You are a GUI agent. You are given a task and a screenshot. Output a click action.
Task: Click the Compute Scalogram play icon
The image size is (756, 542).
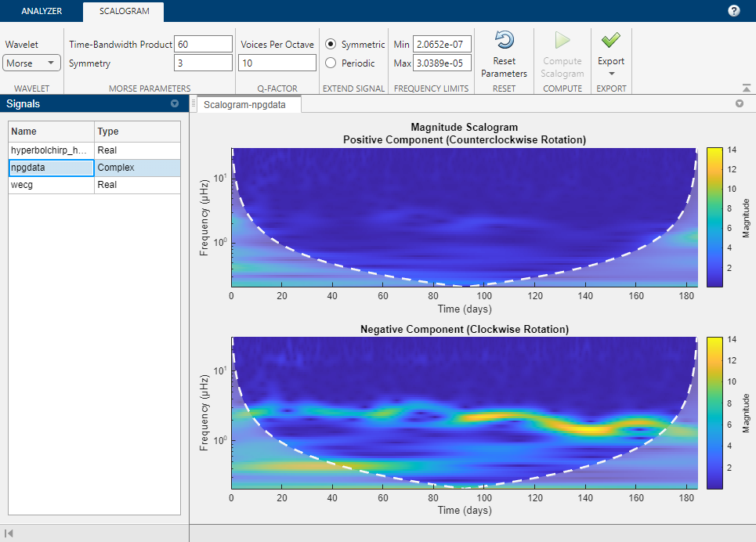[562, 41]
